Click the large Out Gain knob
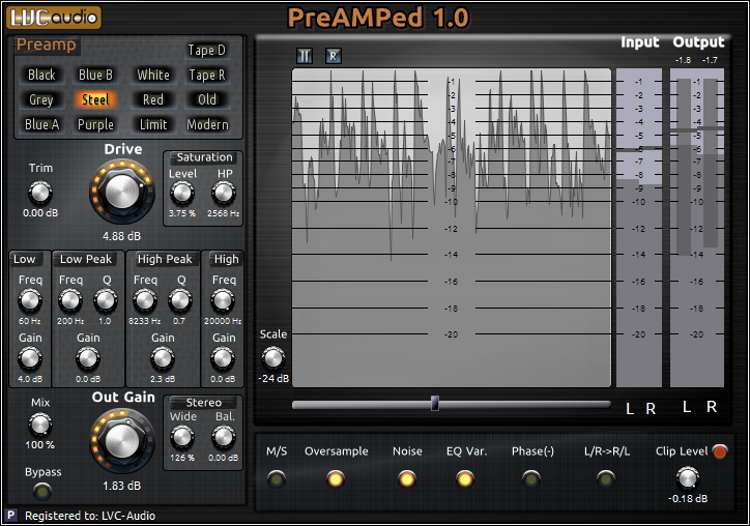Image resolution: width=750 pixels, height=526 pixels. 122,441
